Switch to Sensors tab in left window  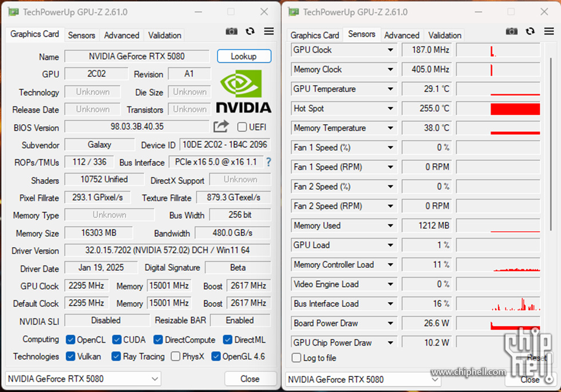click(x=81, y=35)
